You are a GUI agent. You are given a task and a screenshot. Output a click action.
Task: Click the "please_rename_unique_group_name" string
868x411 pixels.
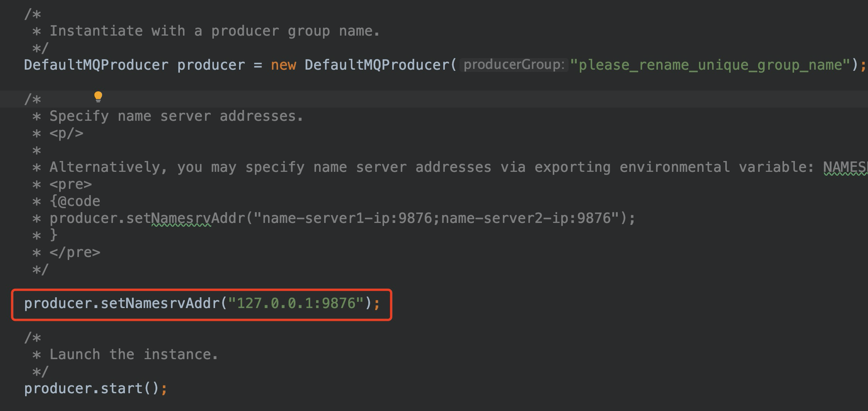point(710,65)
